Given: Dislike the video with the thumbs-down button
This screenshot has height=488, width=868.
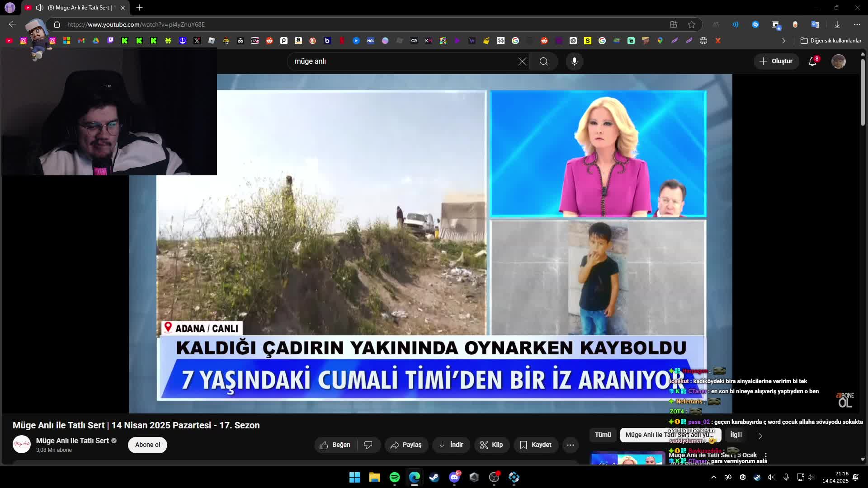Looking at the screenshot, I should (368, 445).
